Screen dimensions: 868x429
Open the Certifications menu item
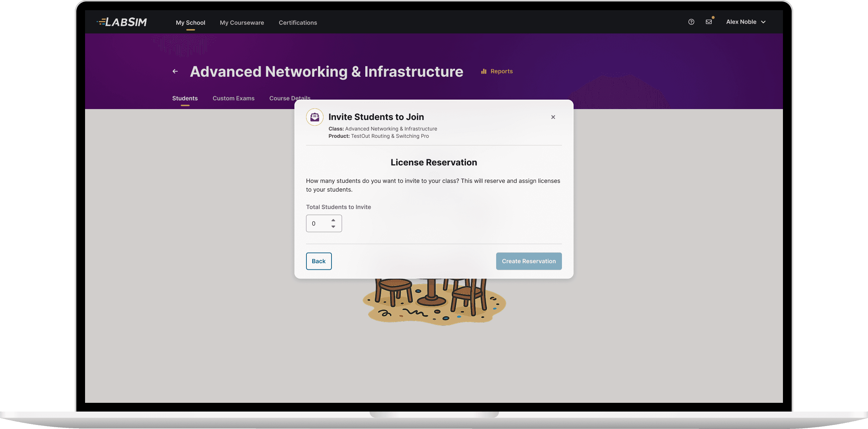point(298,23)
